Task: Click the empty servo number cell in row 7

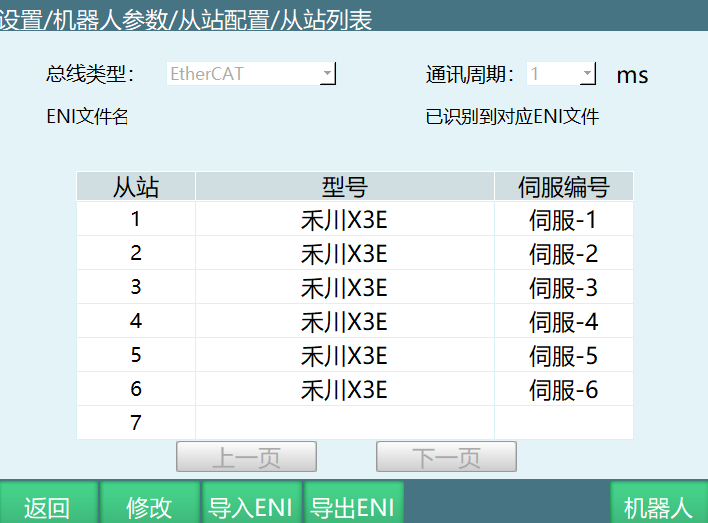Action: click(x=564, y=423)
